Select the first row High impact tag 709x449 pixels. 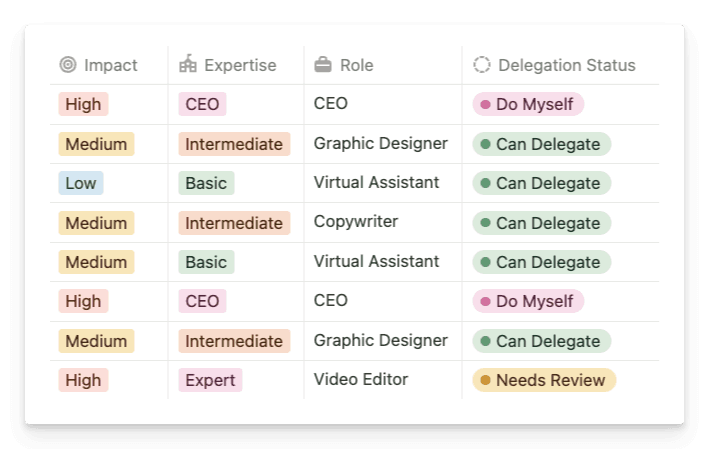83,104
